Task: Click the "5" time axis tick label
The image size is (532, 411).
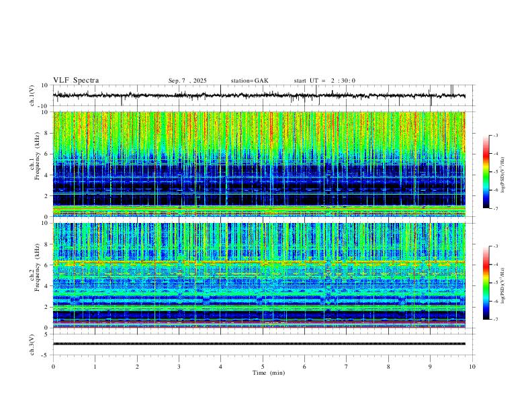Action: 263,367
